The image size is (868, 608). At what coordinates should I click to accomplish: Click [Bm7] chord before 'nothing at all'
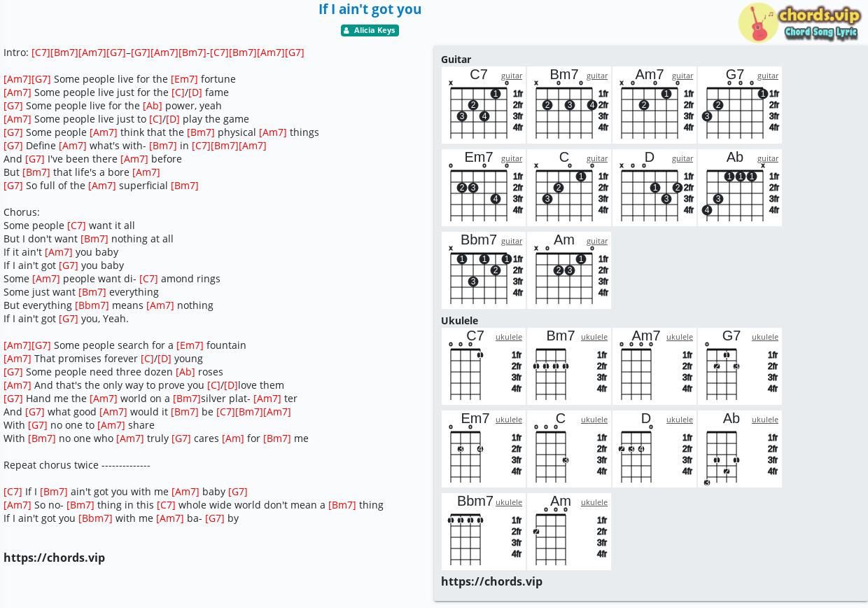pos(94,239)
